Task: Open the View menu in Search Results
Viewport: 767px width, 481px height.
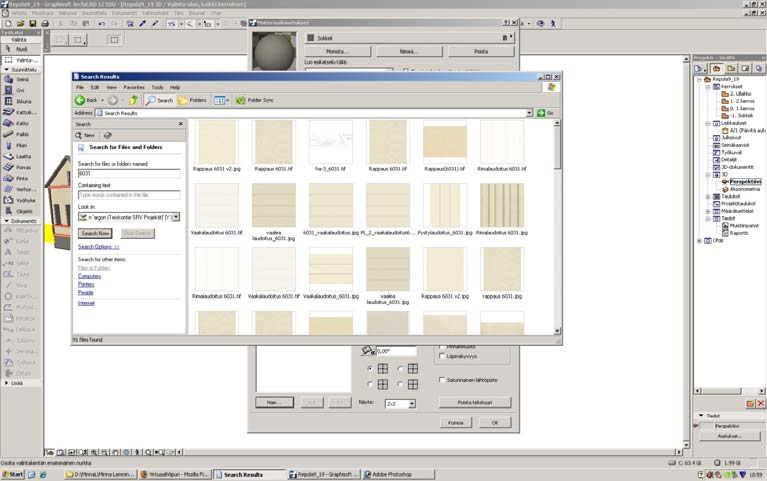Action: coord(112,87)
